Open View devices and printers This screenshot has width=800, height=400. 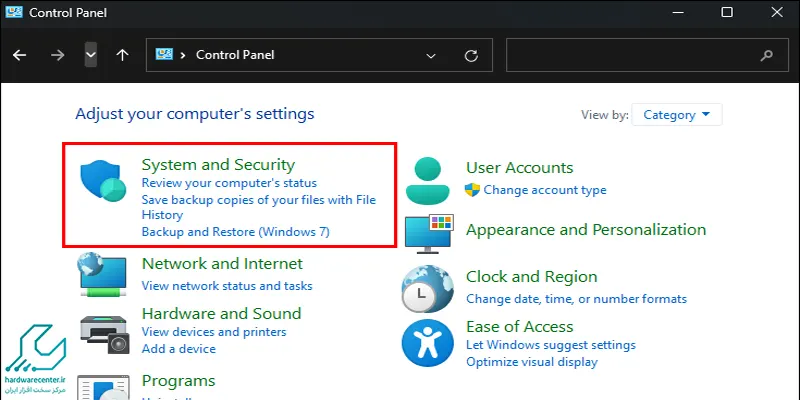214,332
